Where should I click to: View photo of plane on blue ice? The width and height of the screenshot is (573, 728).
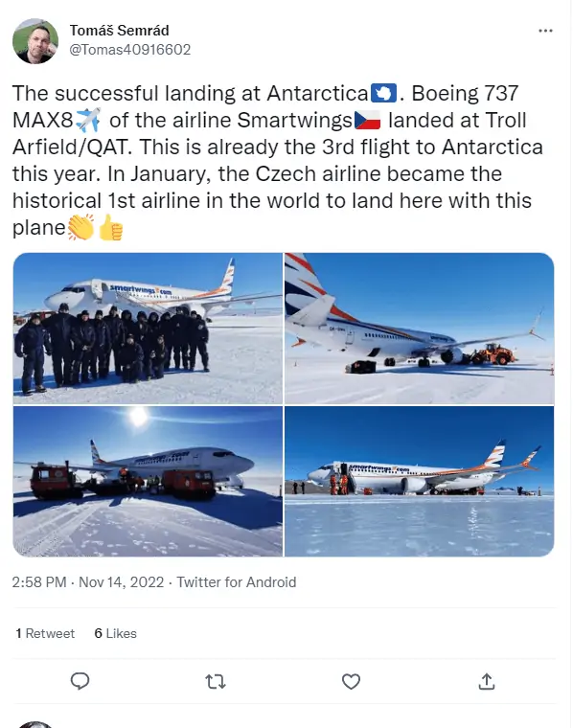click(420, 481)
